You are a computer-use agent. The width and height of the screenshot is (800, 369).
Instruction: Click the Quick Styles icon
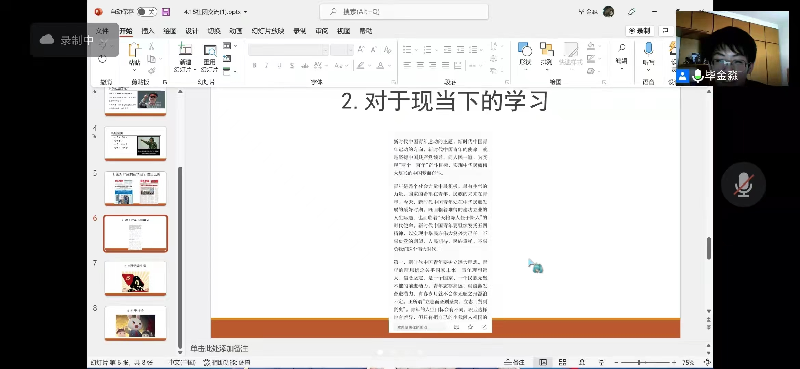coord(570,50)
